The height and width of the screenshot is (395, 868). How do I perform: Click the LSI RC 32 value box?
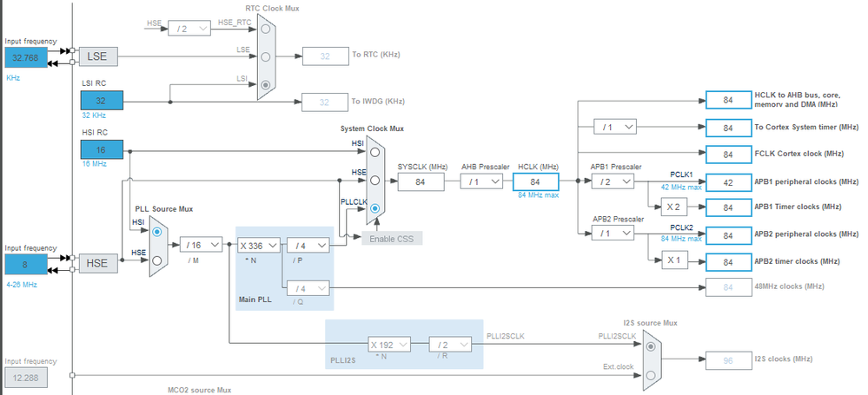coord(102,101)
